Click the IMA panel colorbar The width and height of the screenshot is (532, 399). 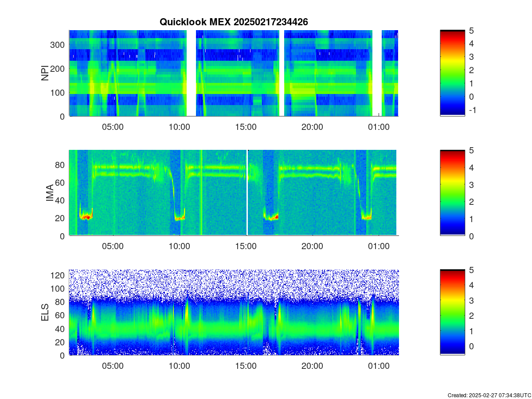pos(453,193)
